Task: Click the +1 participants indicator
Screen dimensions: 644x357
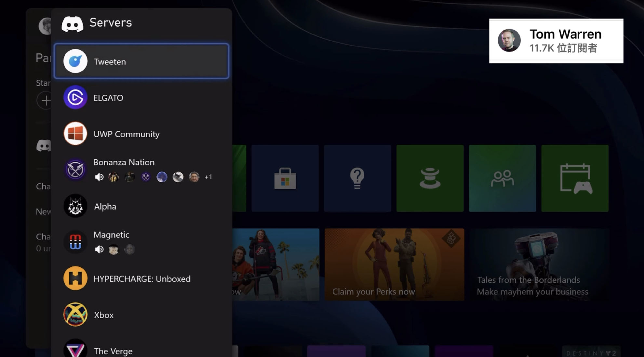Action: tap(208, 177)
